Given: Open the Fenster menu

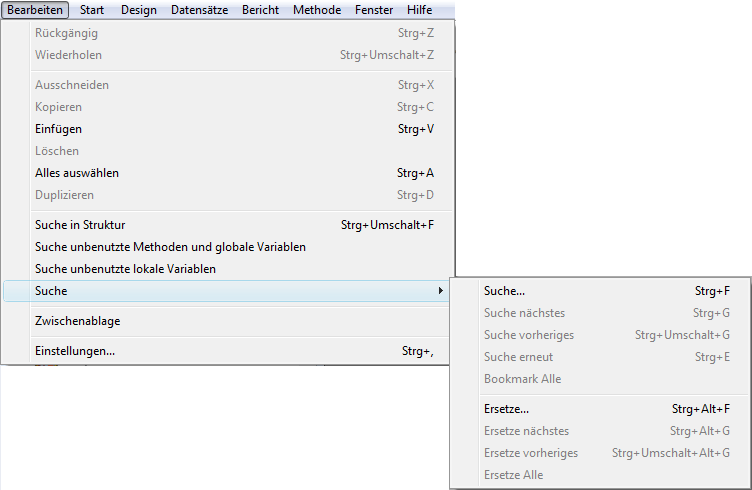Looking at the screenshot, I should point(375,10).
